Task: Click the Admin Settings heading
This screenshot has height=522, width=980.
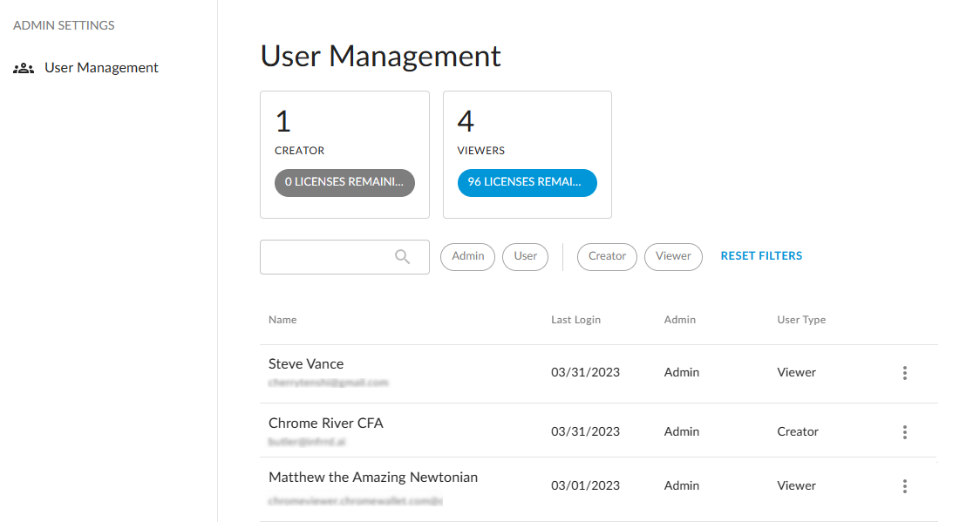Action: 63,25
